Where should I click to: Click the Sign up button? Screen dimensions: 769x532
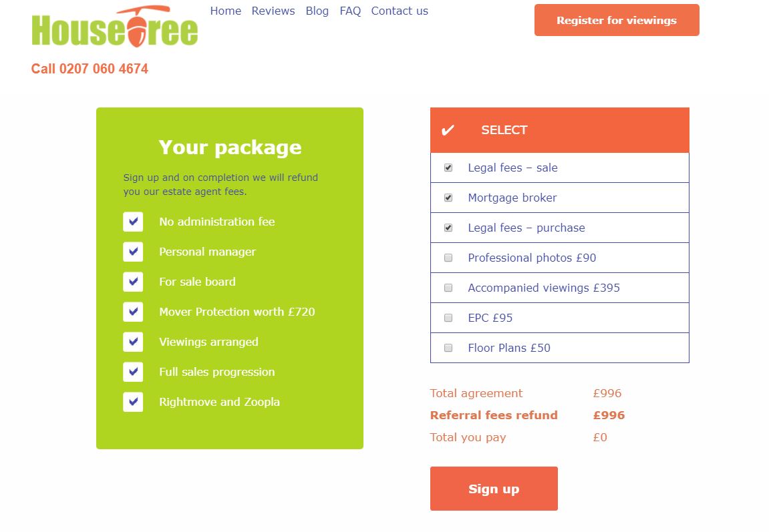pos(494,489)
